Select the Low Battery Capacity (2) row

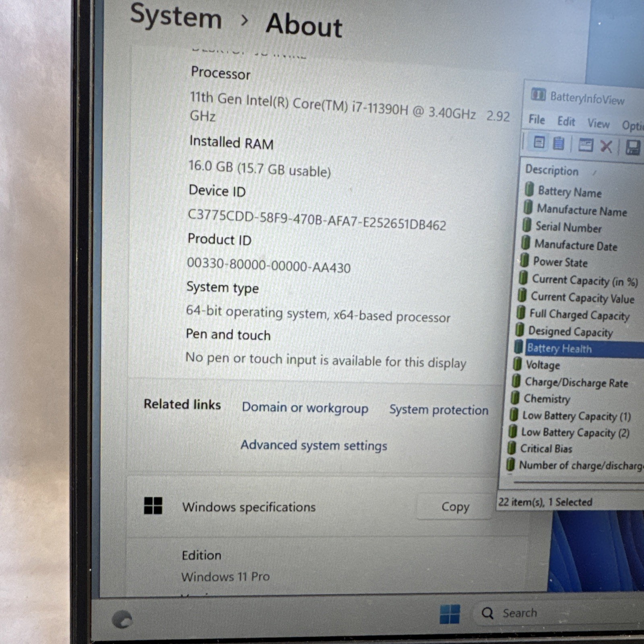(576, 433)
